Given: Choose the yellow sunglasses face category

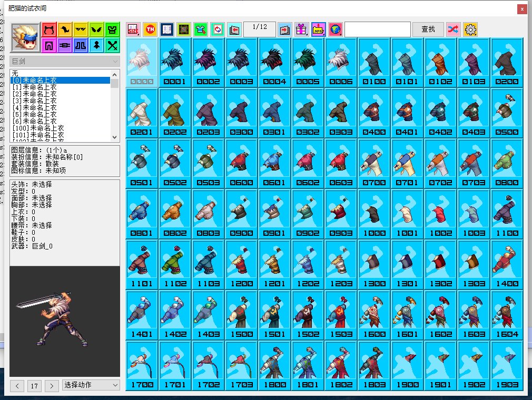Looking at the screenshot, I should coord(81,29).
